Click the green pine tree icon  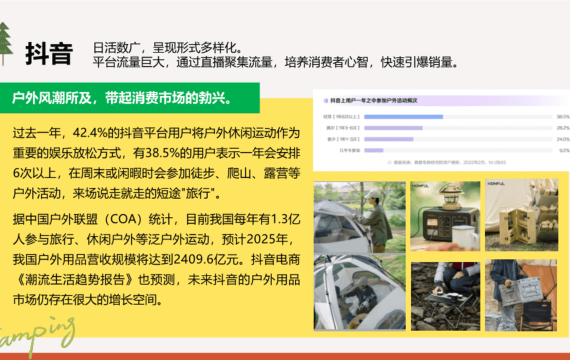tap(5, 44)
